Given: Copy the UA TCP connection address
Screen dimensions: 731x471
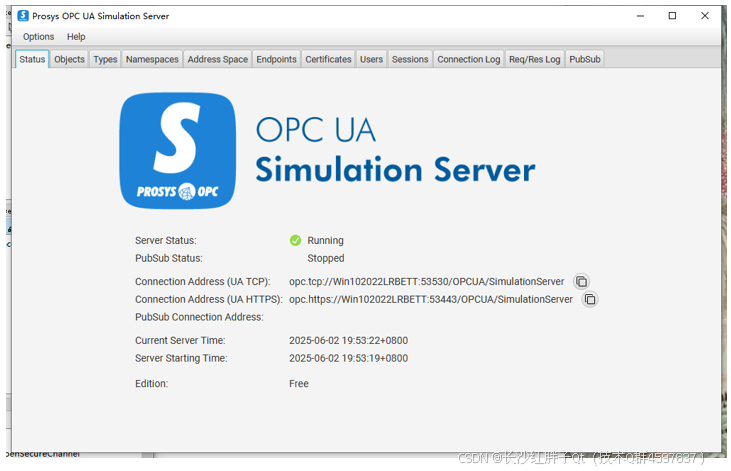Looking at the screenshot, I should 581,282.
